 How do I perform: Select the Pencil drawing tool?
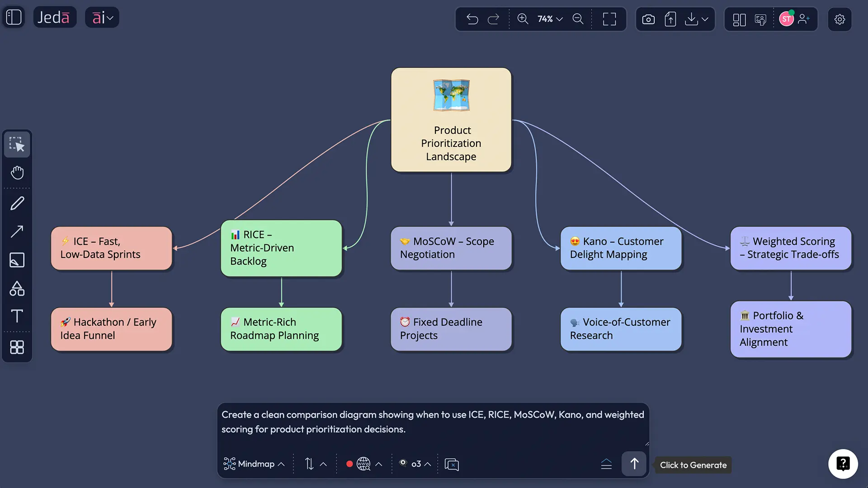coord(17,202)
